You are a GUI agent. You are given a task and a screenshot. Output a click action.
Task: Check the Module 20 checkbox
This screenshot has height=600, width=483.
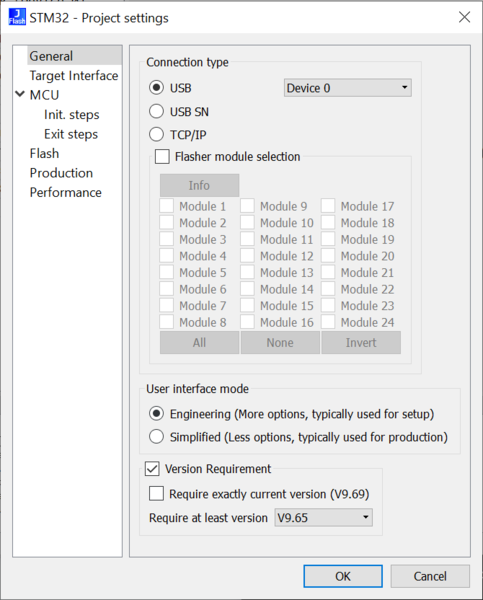tap(328, 256)
